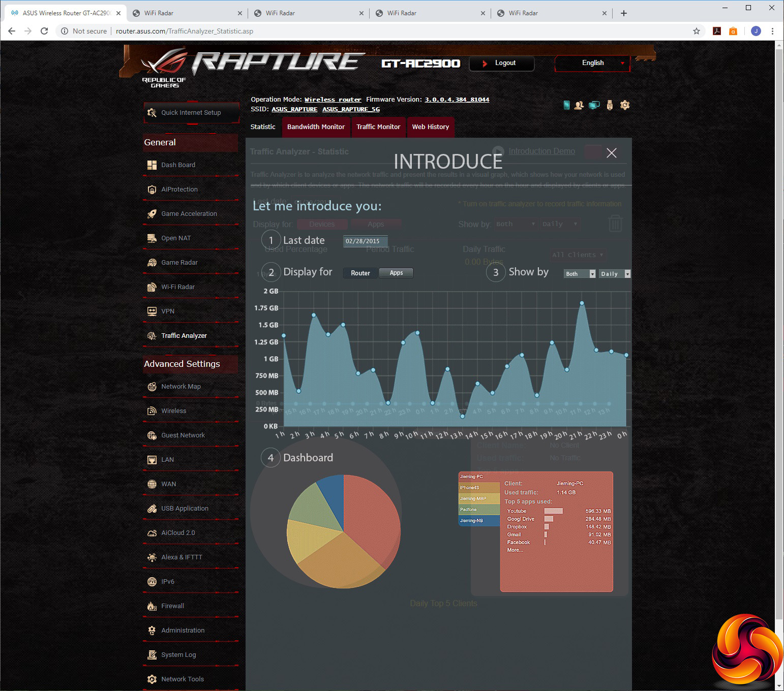Bookmark this page with the star icon

pos(697,31)
